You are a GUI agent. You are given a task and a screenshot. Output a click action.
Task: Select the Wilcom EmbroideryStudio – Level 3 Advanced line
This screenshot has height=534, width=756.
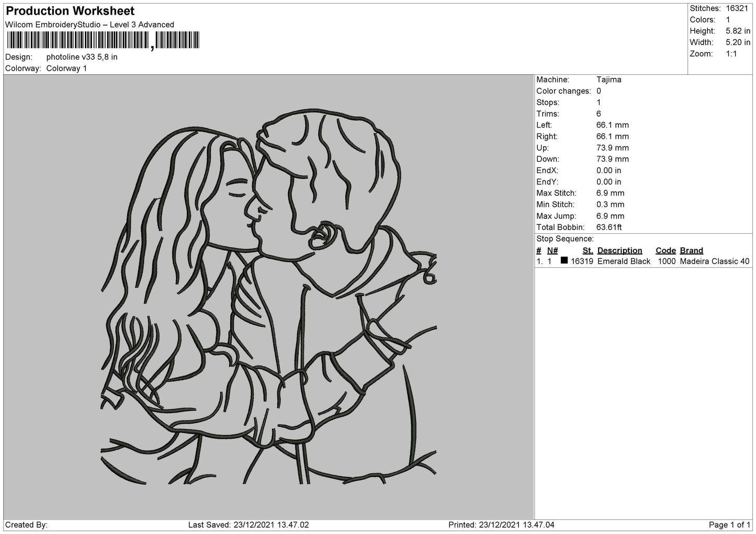[x=89, y=25]
